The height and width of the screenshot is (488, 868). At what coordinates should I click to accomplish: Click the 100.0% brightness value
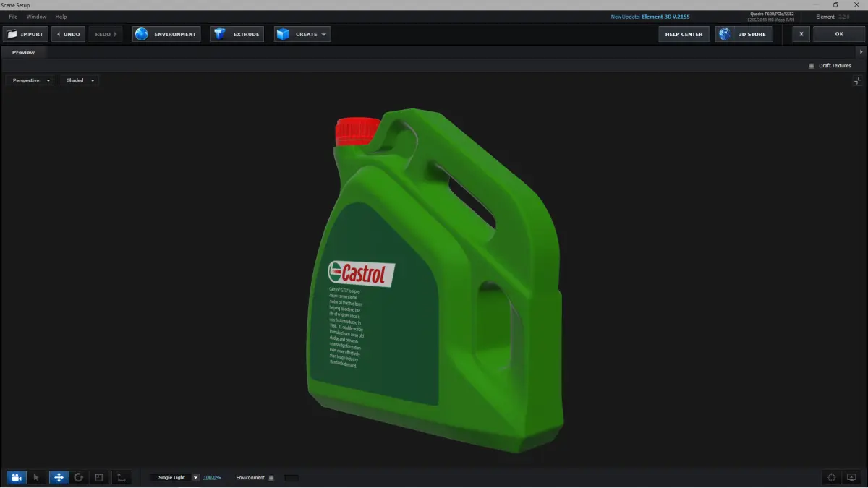pyautogui.click(x=212, y=478)
